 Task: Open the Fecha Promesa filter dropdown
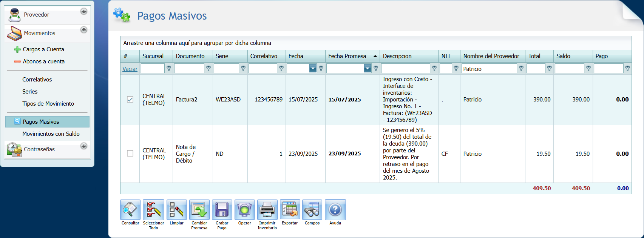pyautogui.click(x=367, y=68)
